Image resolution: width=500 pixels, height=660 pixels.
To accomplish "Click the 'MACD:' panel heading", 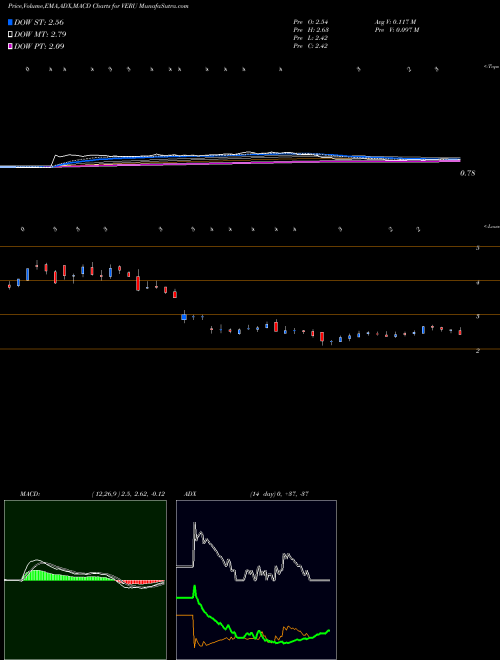I will (30, 494).
